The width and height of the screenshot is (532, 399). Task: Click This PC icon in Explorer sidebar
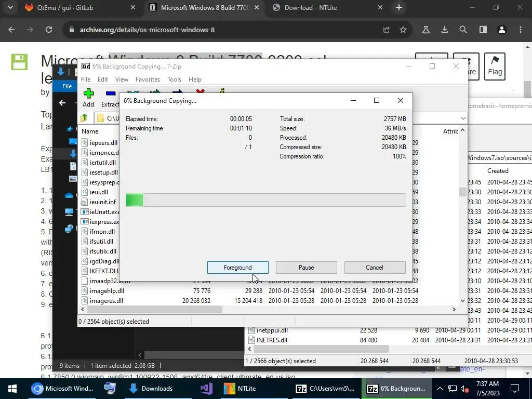click(x=69, y=212)
